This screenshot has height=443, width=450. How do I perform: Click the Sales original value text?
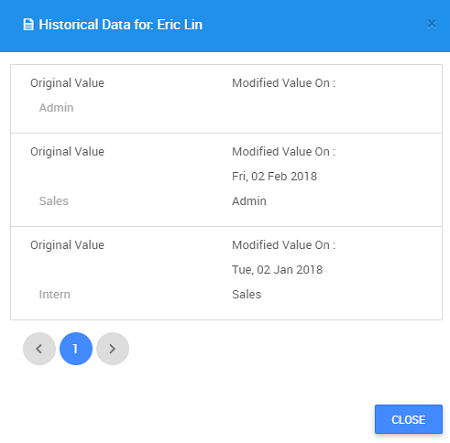54,201
